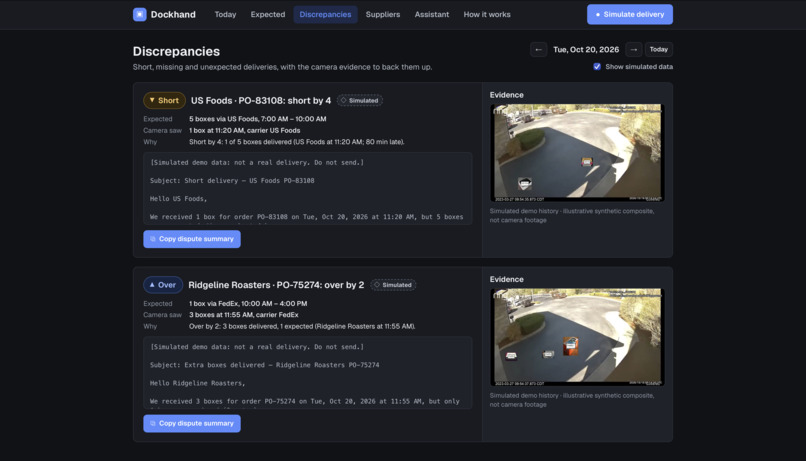Go to previous day arrow
Viewport: 806px width, 461px height.
click(538, 49)
